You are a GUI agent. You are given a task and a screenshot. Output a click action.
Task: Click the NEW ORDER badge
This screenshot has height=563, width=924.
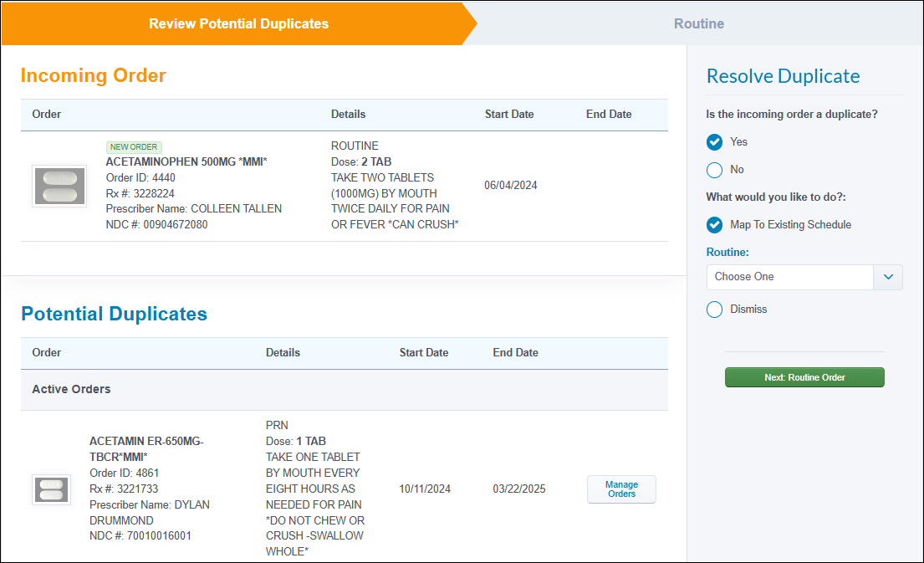pos(134,146)
